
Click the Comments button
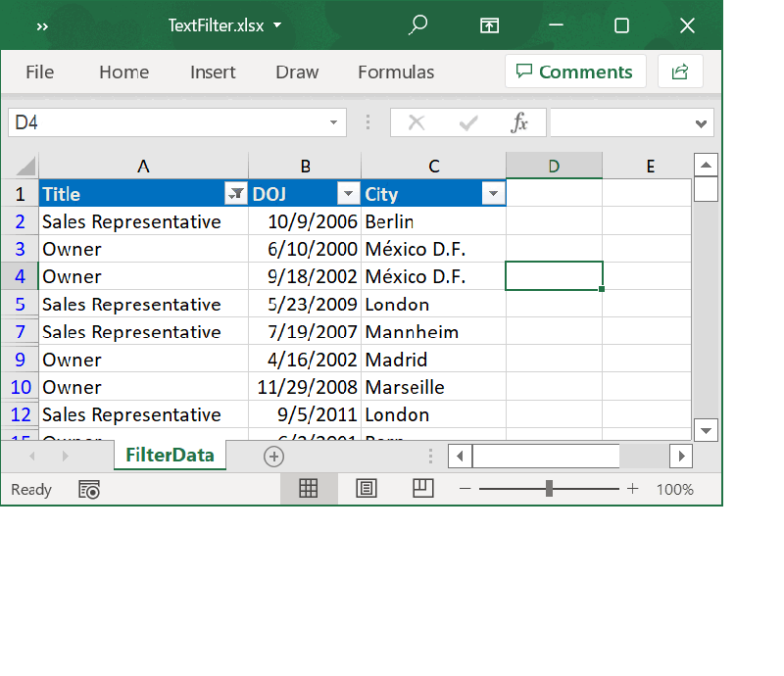click(x=575, y=72)
